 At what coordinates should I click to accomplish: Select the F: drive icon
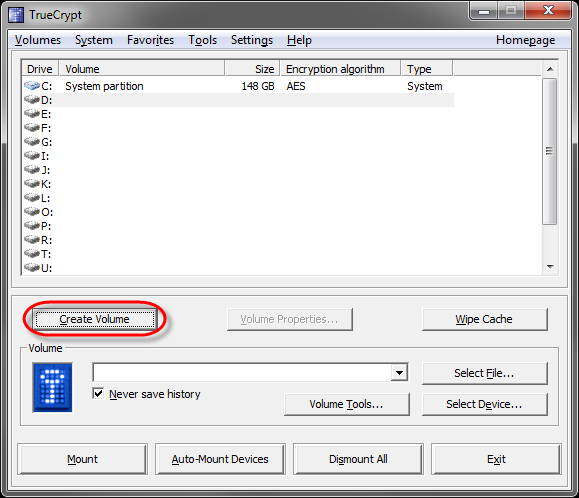coord(32,128)
